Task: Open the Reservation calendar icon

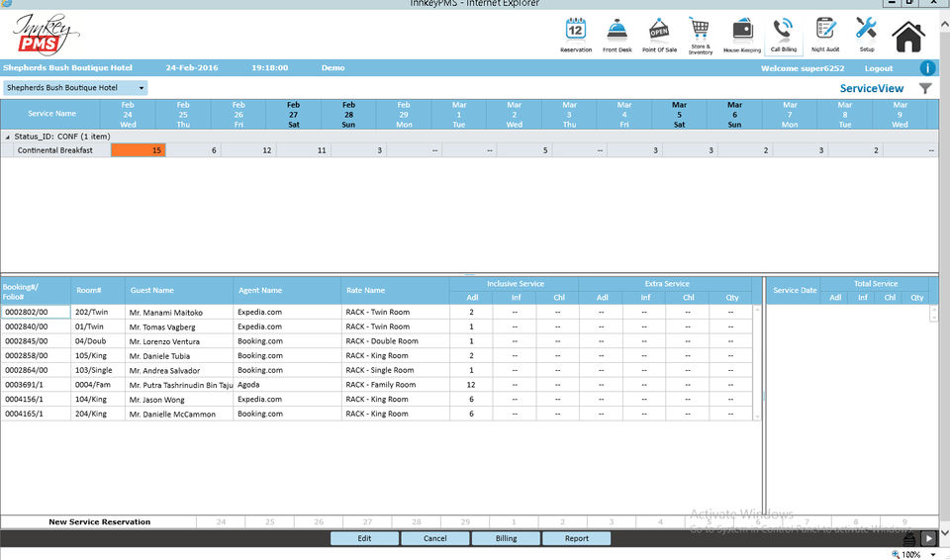Action: [575, 35]
